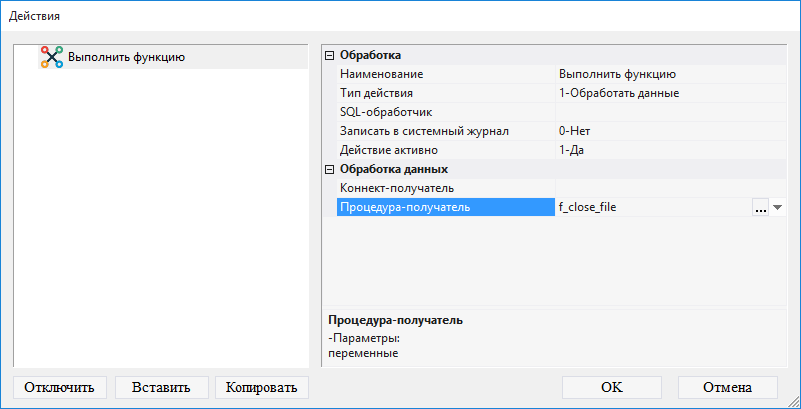Confirm the dialog with OK
This screenshot has width=801, height=409.
click(x=612, y=387)
